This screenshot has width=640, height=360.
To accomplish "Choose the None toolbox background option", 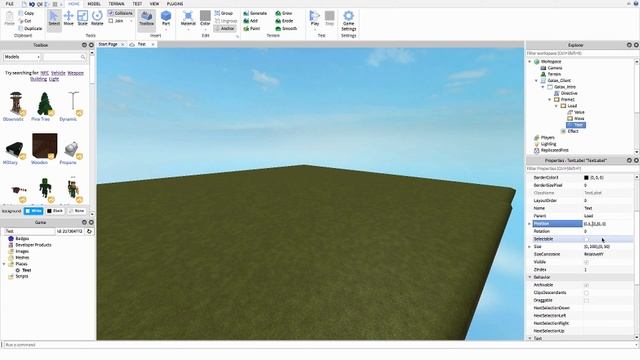I will (76, 211).
